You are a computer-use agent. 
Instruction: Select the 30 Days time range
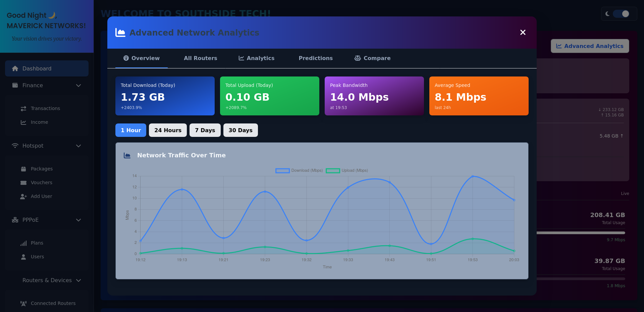pyautogui.click(x=240, y=130)
